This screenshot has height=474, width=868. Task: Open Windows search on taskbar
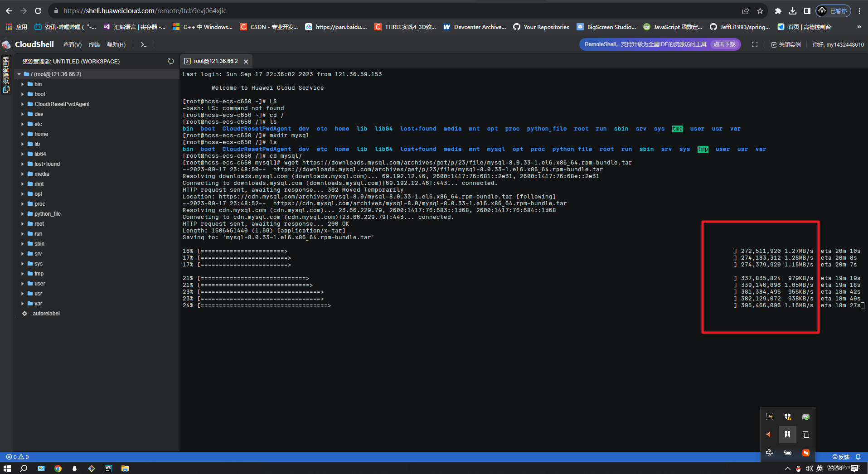(x=24, y=469)
